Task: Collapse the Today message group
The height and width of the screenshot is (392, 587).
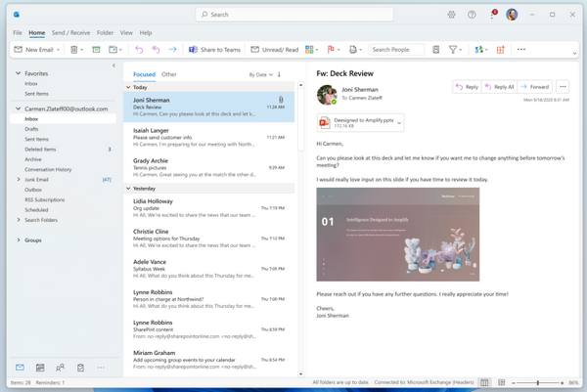Action: pos(128,87)
